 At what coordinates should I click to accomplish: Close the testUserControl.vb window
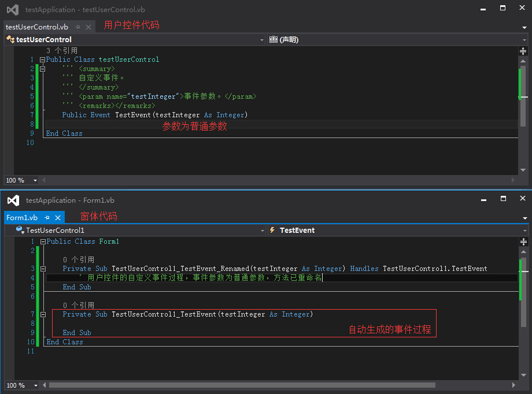(522, 8)
